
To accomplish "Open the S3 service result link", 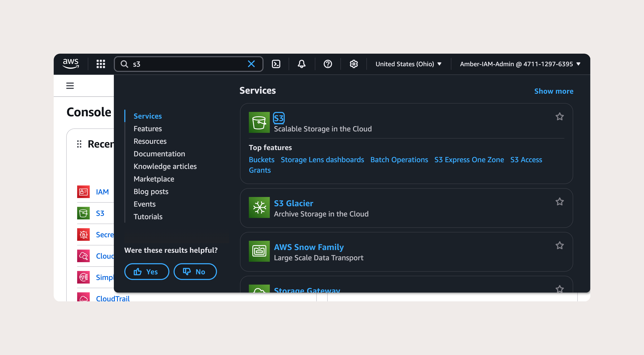I will click(279, 118).
